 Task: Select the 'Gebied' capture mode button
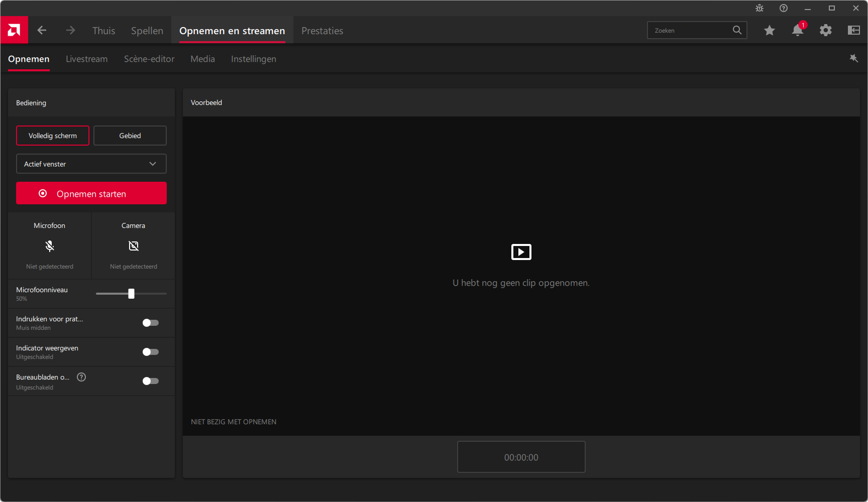click(130, 136)
